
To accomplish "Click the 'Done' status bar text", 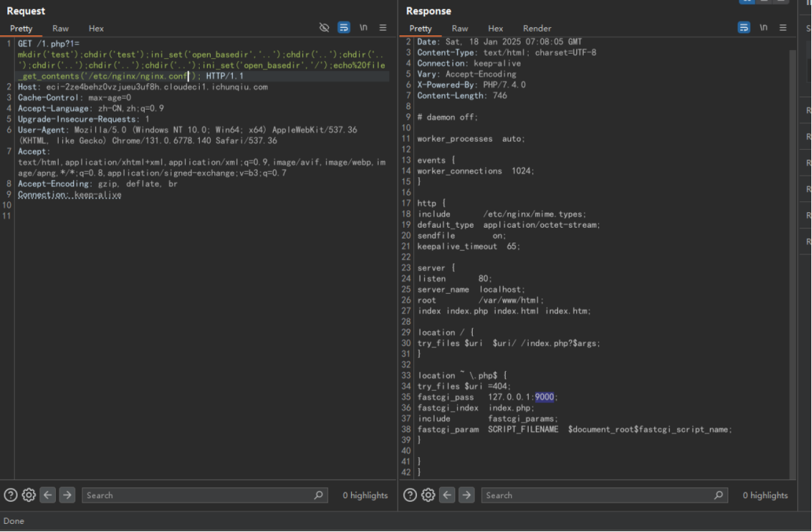I will coord(14,521).
